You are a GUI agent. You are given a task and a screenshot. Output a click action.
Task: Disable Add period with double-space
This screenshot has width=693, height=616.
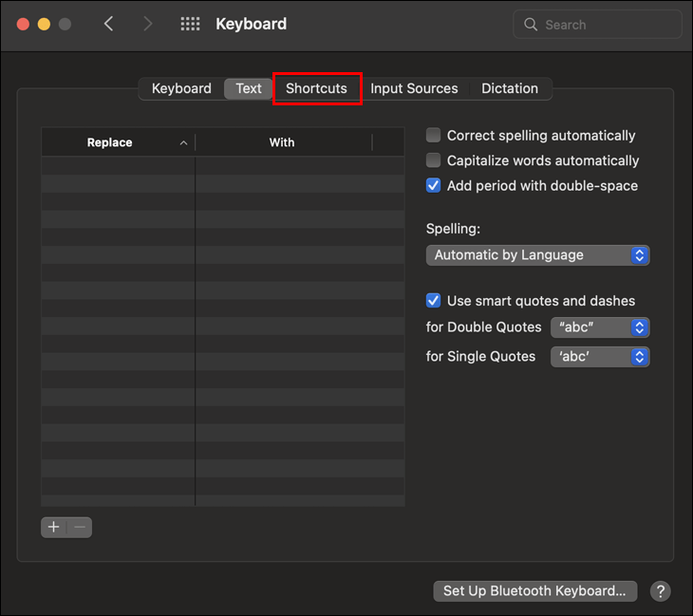point(434,186)
